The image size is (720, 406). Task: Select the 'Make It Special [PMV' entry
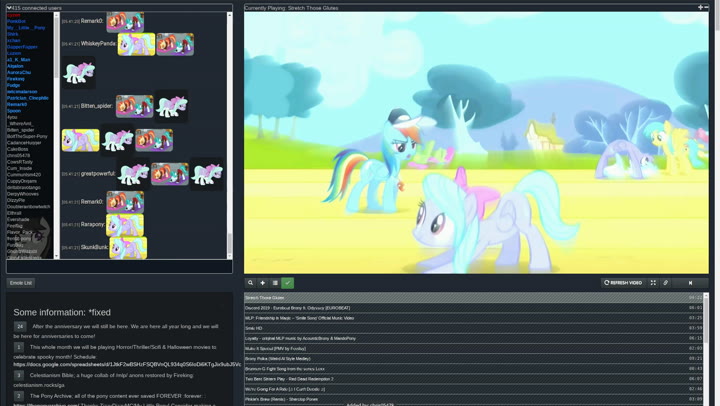tap(473, 348)
